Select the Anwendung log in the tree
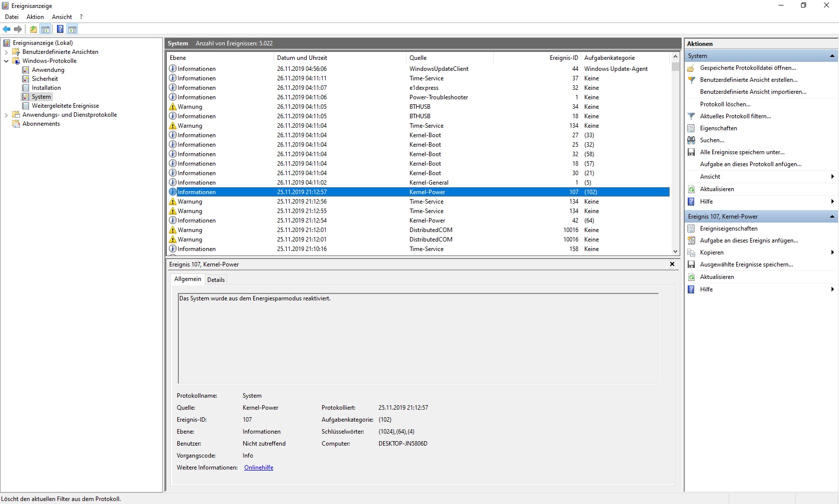 pos(48,70)
